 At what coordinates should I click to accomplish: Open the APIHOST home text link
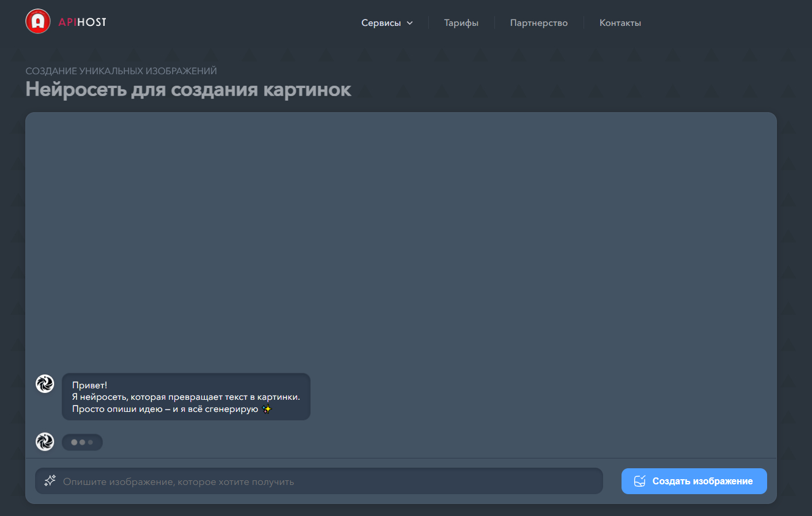point(82,22)
